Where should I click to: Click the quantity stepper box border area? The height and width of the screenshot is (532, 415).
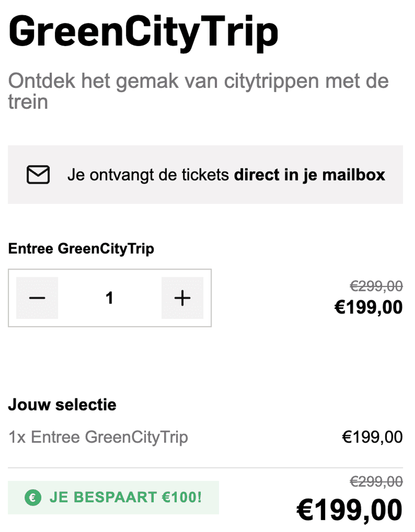(x=110, y=298)
